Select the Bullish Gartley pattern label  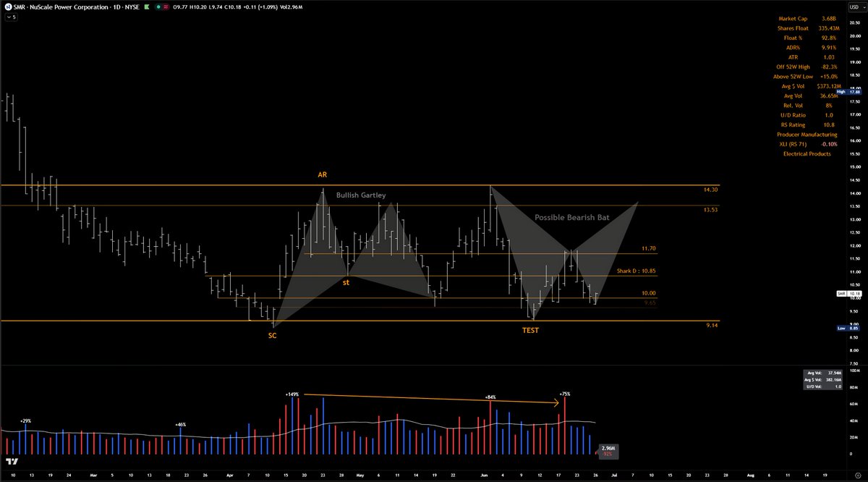point(361,195)
